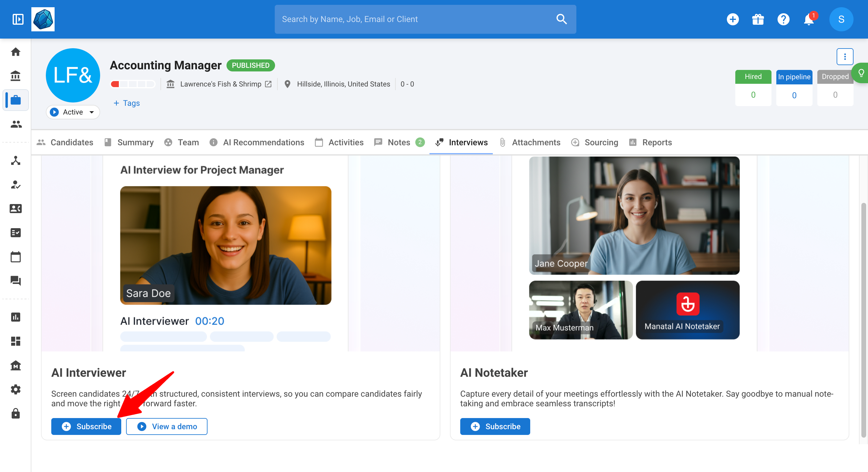Open the settings gear icon in sidebar

tap(15, 389)
